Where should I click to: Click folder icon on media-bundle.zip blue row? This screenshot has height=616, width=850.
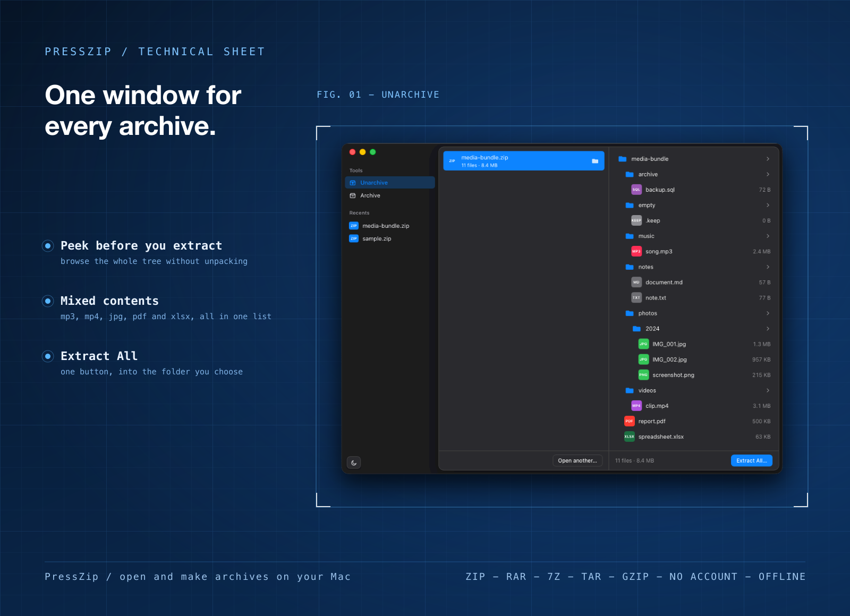(595, 161)
